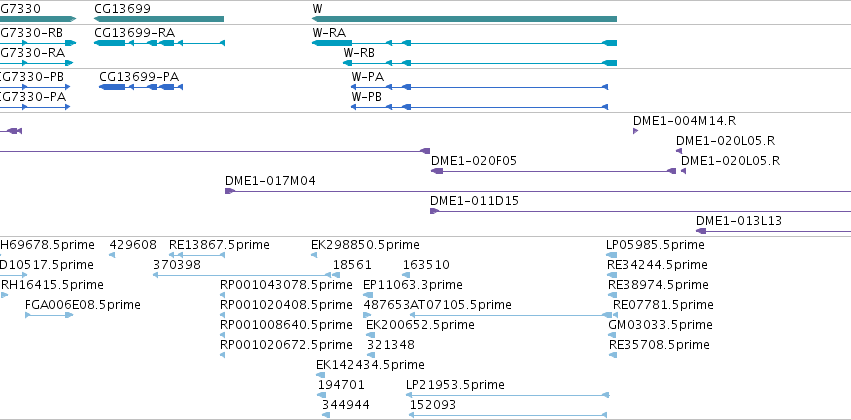The image size is (851, 420).
Task: Click the RP001008640.5prime EST label
Action: click(287, 325)
